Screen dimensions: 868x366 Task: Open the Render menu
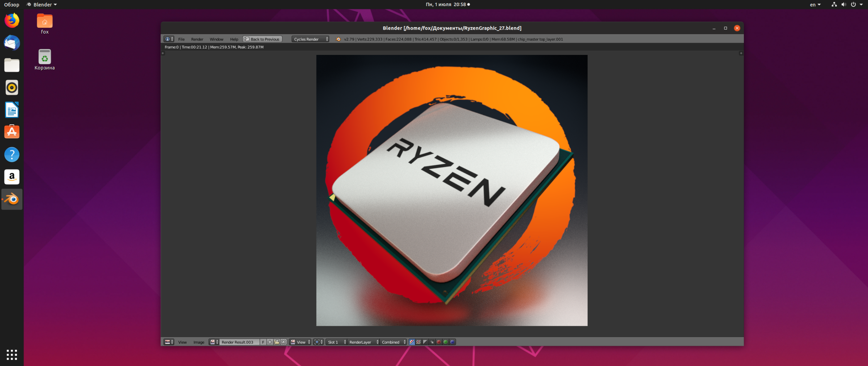[197, 39]
